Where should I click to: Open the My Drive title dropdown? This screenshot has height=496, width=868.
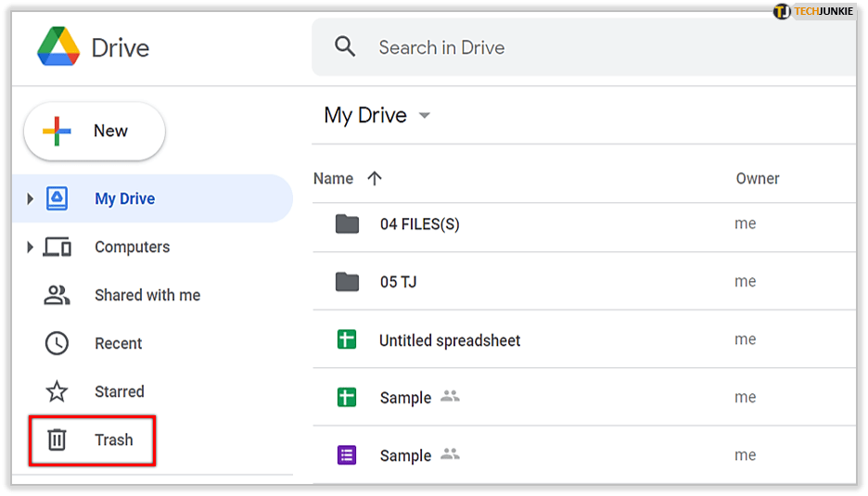(425, 116)
